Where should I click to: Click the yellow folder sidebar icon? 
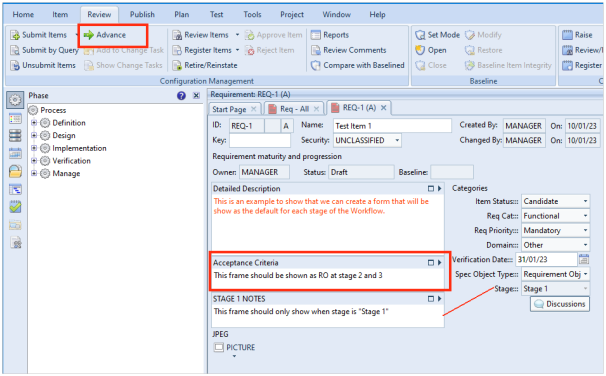point(15,171)
